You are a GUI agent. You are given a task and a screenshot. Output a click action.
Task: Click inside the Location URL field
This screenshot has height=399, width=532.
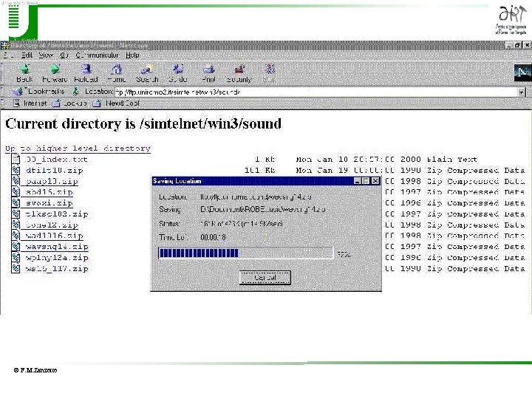[316, 92]
